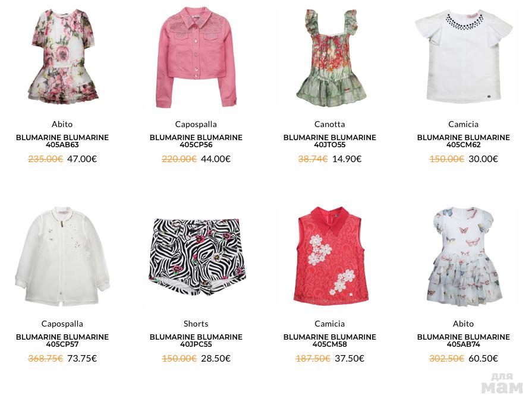Open the BLUMARINE 40JTO55 product link
The height and width of the screenshot is (402, 532).
click(x=330, y=141)
